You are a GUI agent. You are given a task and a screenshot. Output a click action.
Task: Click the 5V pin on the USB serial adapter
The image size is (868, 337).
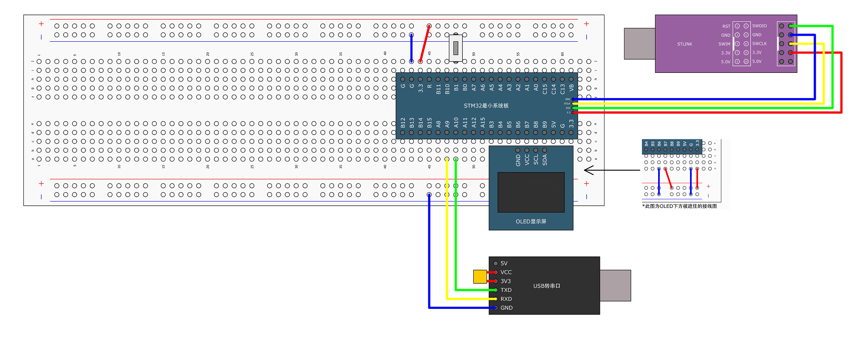(496, 263)
